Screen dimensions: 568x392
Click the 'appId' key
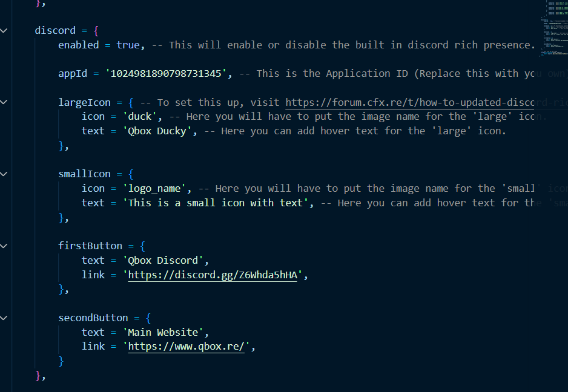pyautogui.click(x=73, y=73)
